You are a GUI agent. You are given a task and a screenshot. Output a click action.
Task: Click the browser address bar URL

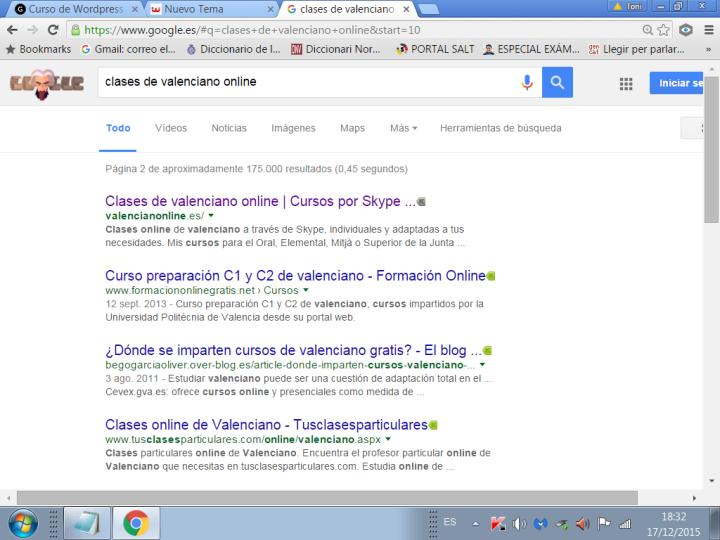[253, 30]
